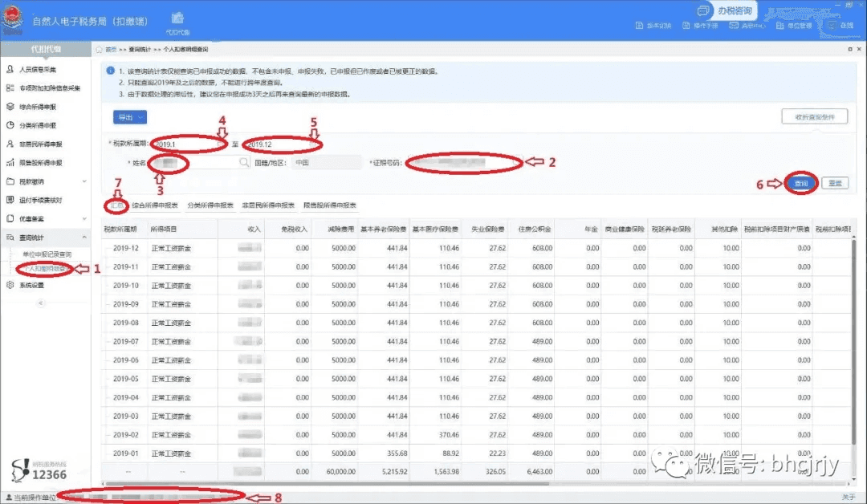The height and width of the screenshot is (504, 867).
Task: Click the magnifier icon in the 姓名 field
Action: click(x=244, y=162)
